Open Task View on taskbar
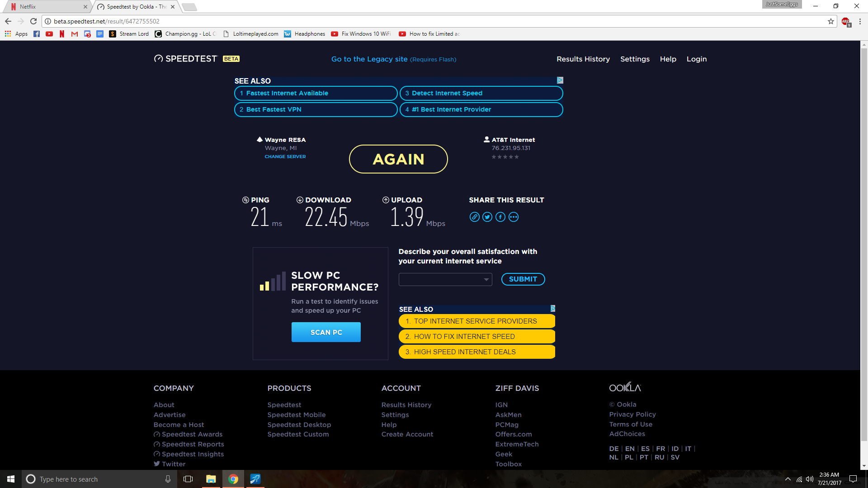868x488 pixels. point(188,479)
